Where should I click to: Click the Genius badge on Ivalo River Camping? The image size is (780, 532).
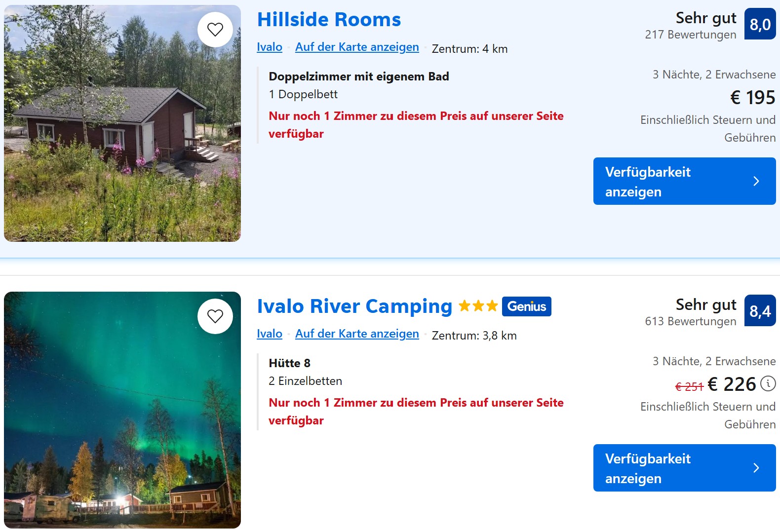point(527,306)
